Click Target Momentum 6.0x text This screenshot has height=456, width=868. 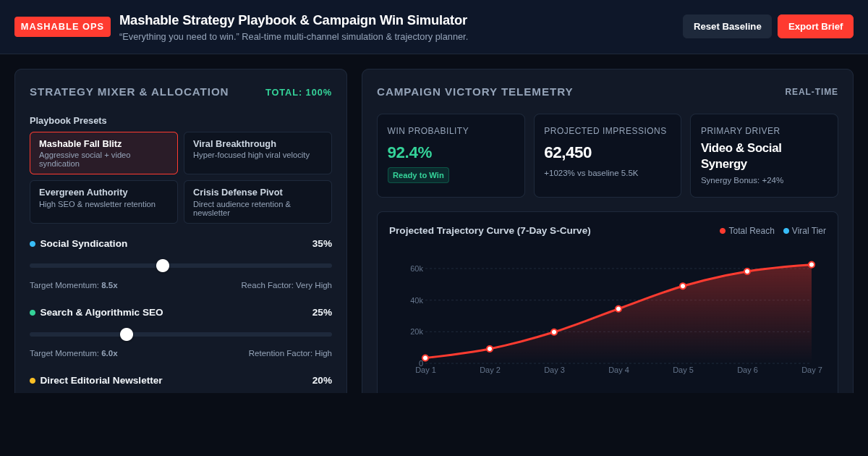tap(74, 353)
